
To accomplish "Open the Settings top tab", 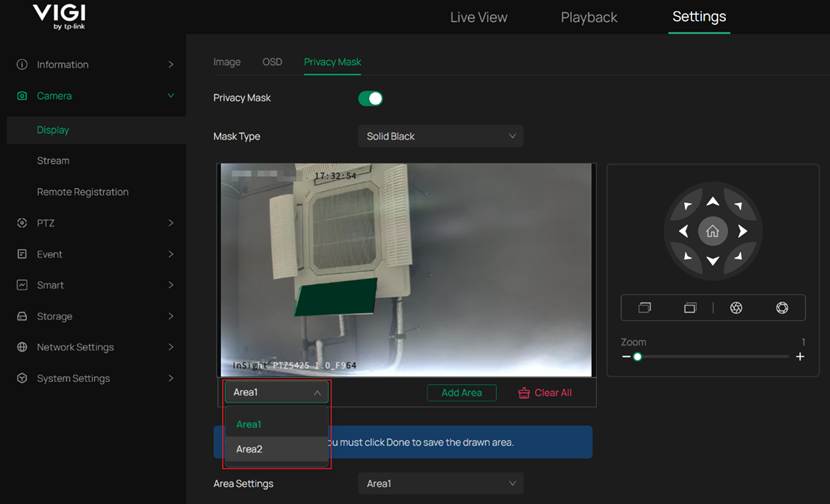I will click(699, 17).
